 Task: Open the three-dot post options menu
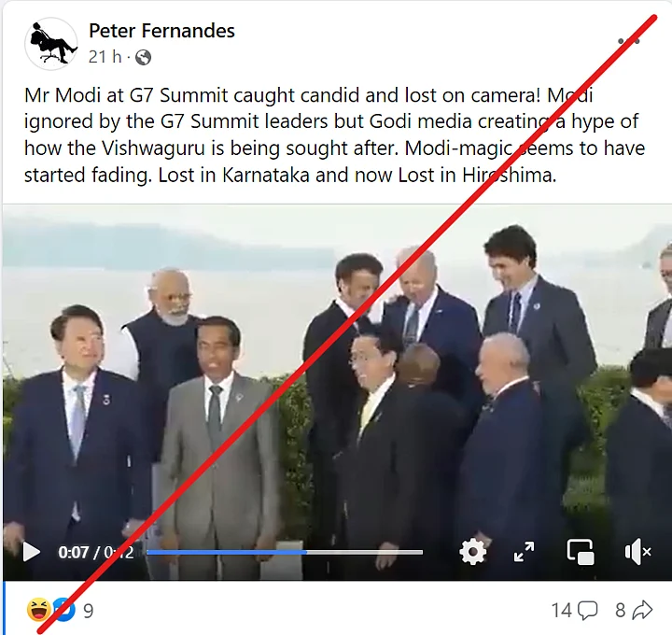629,41
